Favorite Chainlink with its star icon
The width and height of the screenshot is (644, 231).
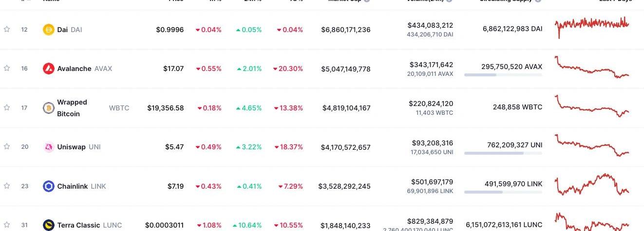pyautogui.click(x=7, y=186)
